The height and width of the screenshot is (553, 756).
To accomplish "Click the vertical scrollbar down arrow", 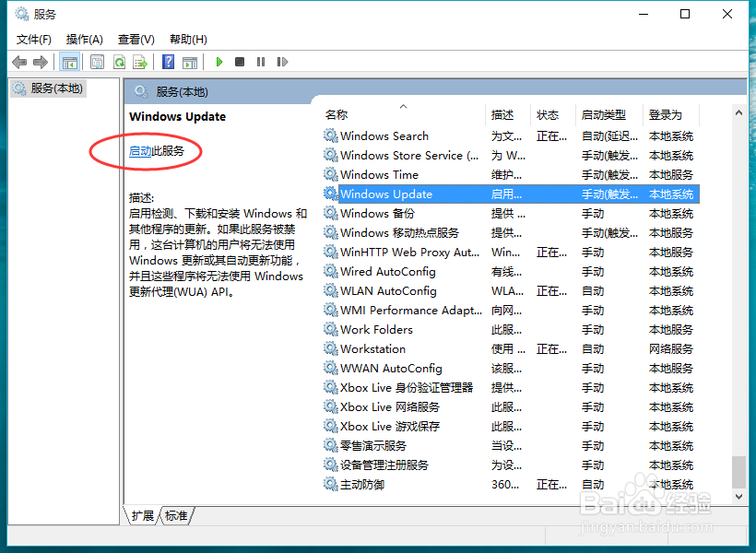I will point(739,497).
